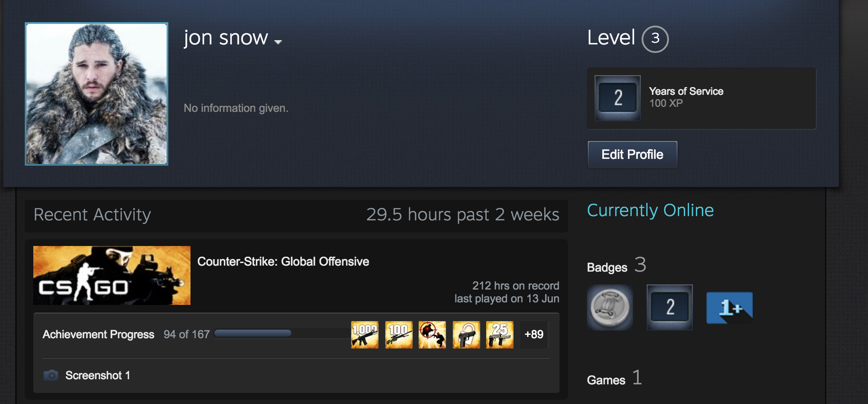Click the 100 kills sniper achievement icon
The width and height of the screenshot is (868, 404).
399,335
